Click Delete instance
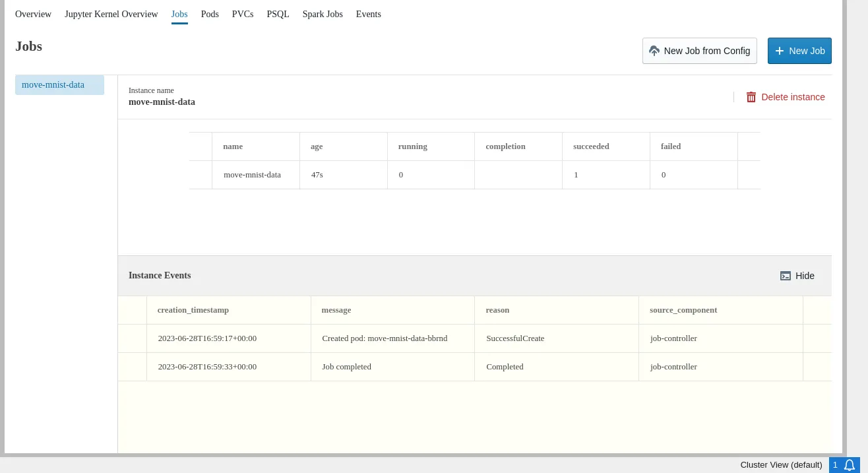 [x=786, y=97]
